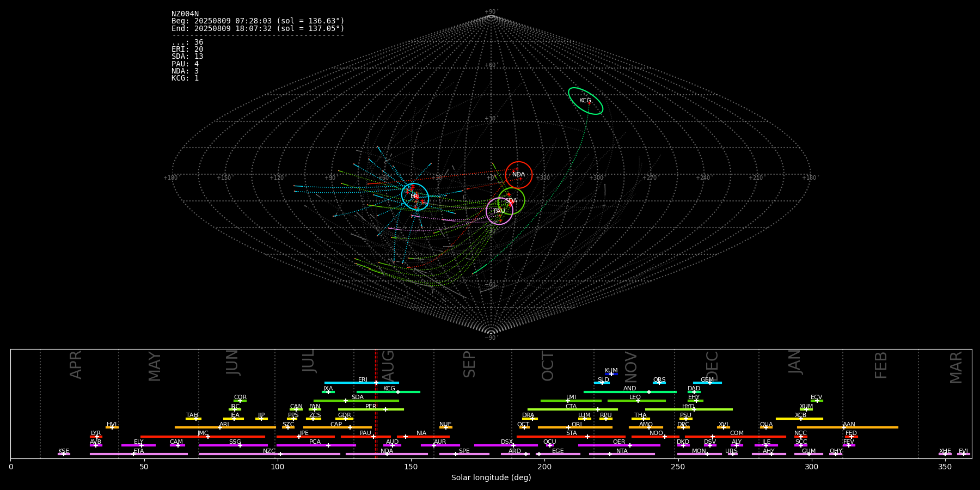Click the CAP shower bar in timeline
This screenshot has height=490, width=980.
[x=338, y=427]
